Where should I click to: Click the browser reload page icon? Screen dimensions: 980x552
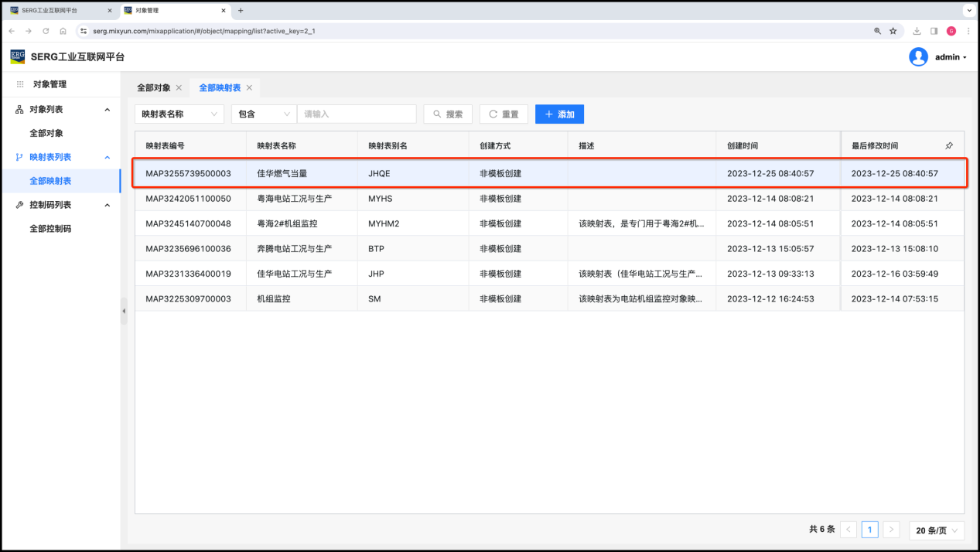[46, 31]
